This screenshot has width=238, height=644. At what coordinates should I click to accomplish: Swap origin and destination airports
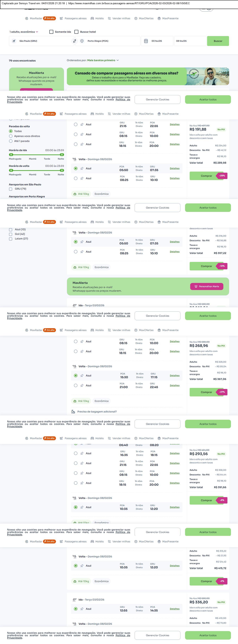click(x=74, y=41)
